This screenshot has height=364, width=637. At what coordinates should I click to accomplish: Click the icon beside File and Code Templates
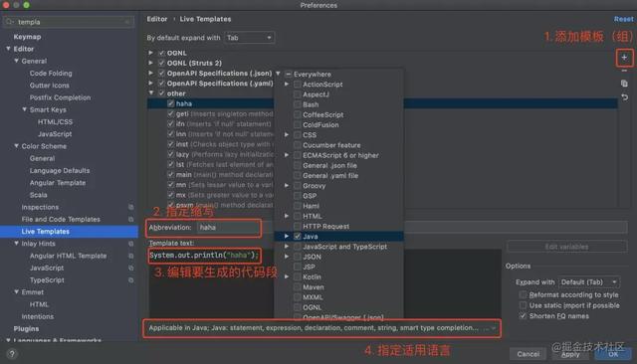point(130,219)
